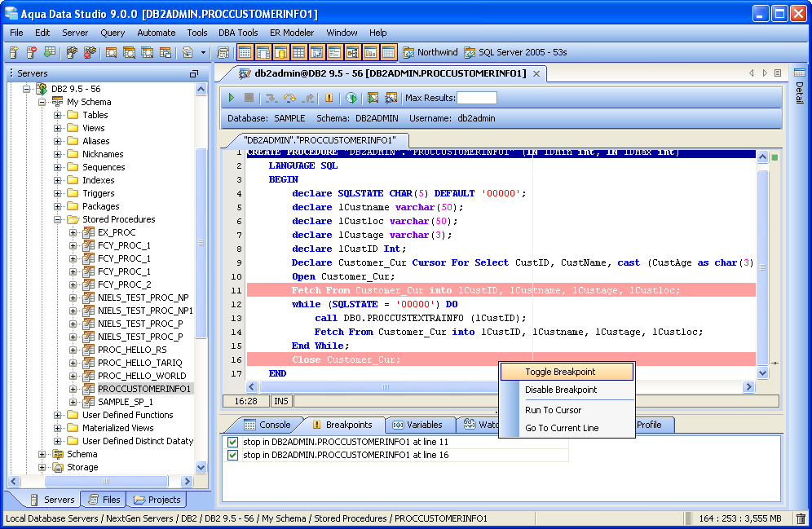Click the Max Results input field
The width and height of the screenshot is (812, 529).
pos(476,98)
